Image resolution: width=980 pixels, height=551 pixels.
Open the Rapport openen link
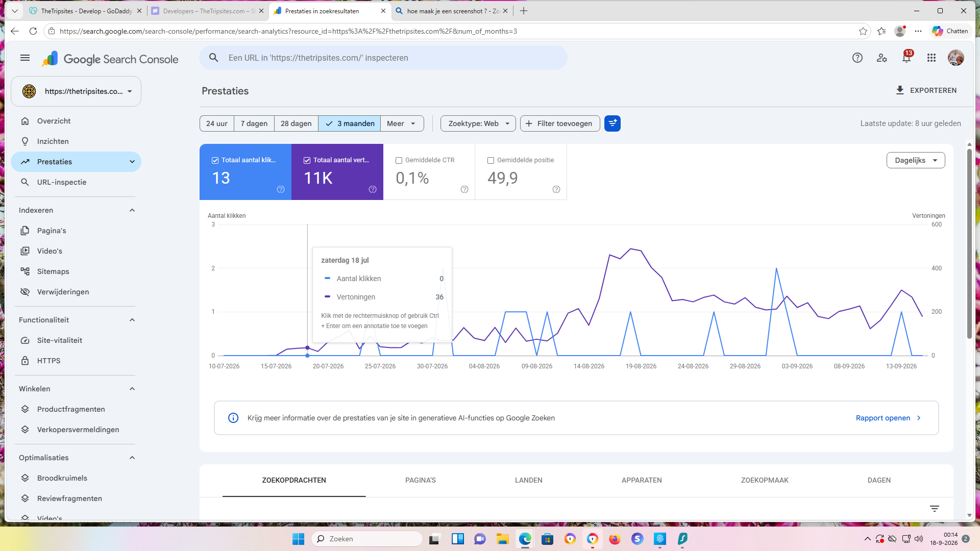coord(889,418)
